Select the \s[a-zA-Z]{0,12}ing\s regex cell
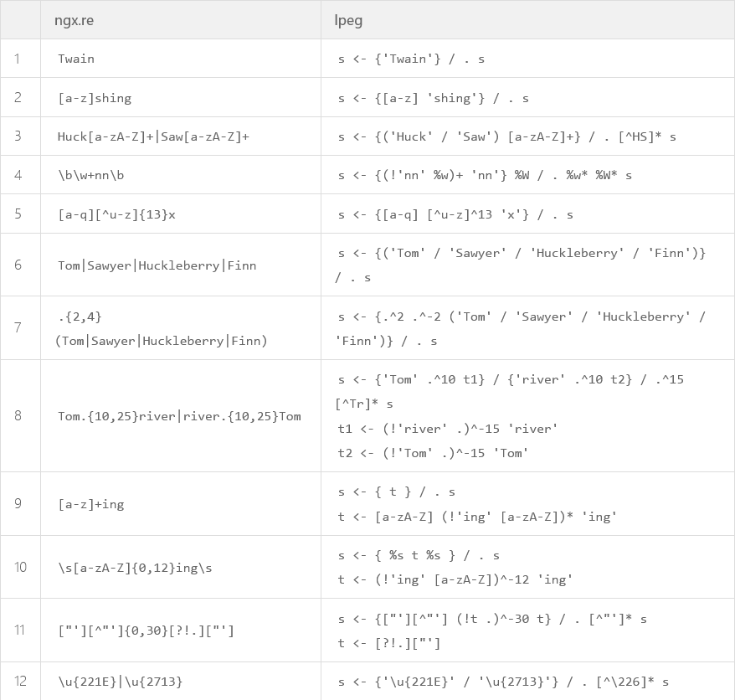Screen dimensions: 735x700 click(181, 568)
